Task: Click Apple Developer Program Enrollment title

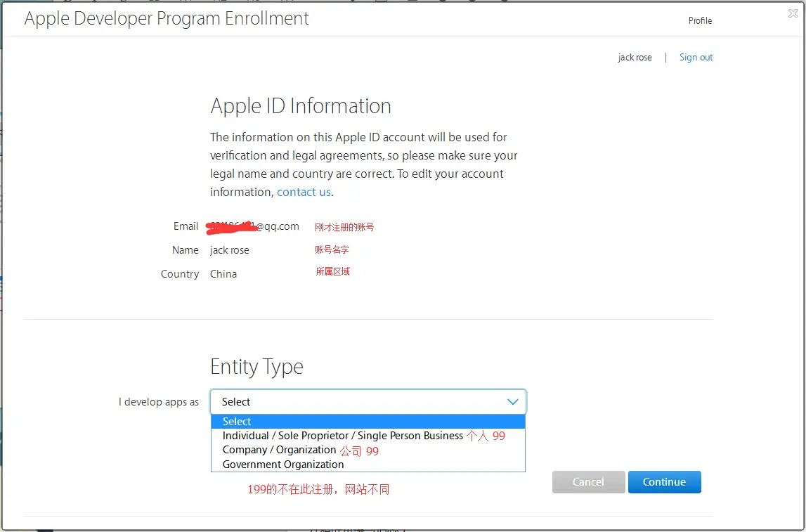Action: 167,18
